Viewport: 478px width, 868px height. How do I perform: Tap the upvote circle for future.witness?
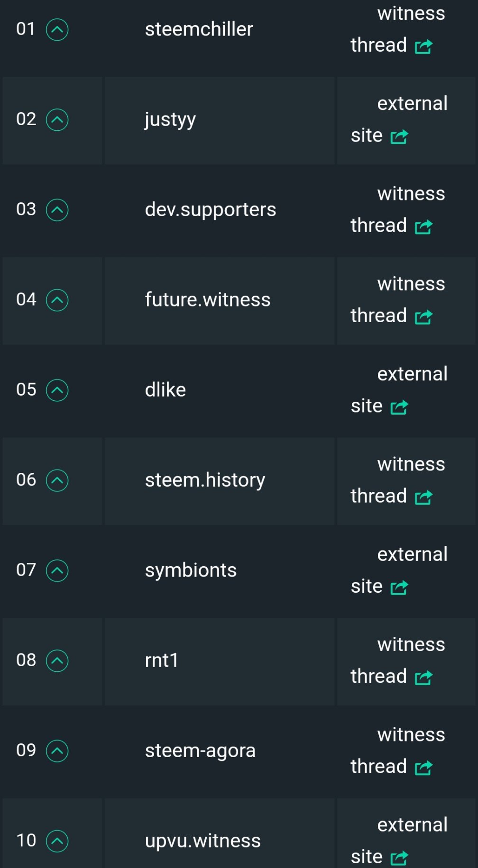[57, 300]
